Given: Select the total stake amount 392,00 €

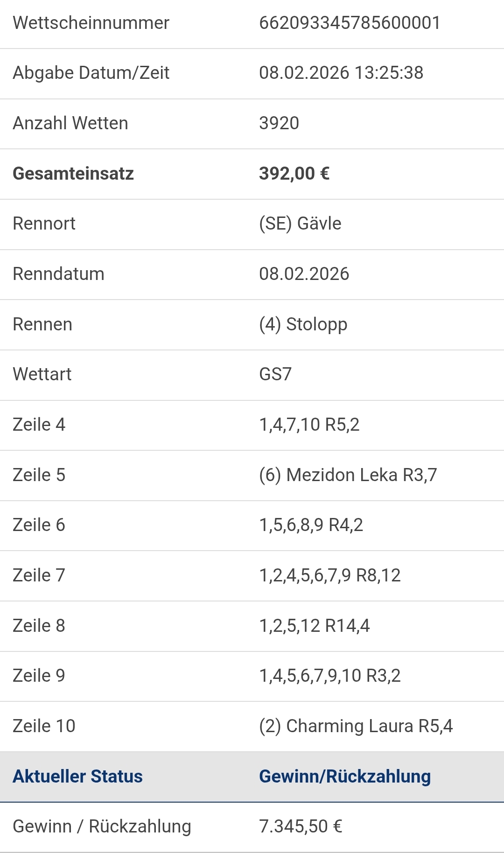Looking at the screenshot, I should (x=294, y=174).
